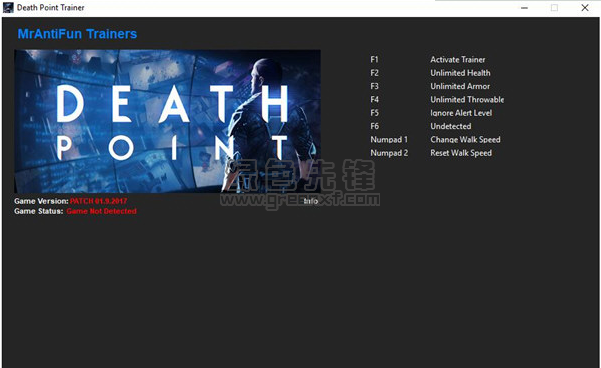601x368 pixels.
Task: Minimize the trainer window
Action: click(x=524, y=8)
